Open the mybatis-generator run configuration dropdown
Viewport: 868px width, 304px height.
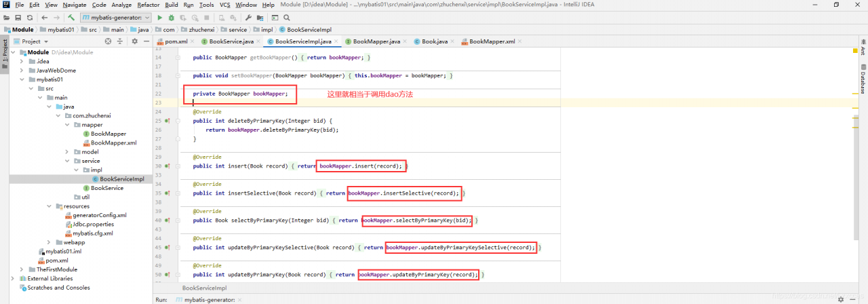[x=115, y=17]
